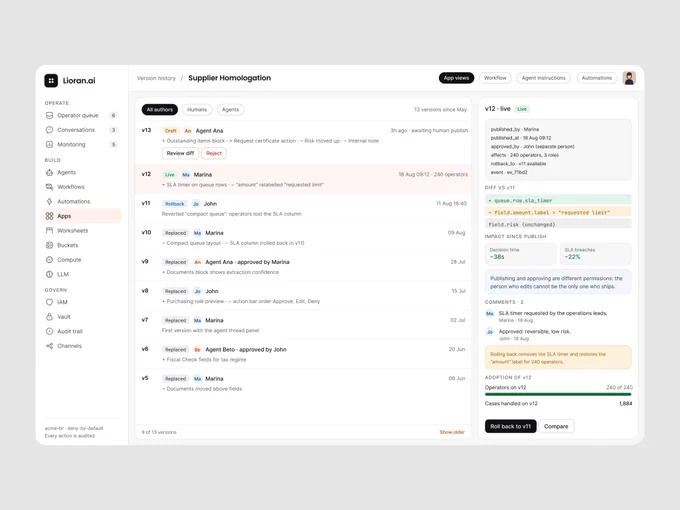
Task: Click the Apps grid icon
Action: pyautogui.click(x=49, y=216)
